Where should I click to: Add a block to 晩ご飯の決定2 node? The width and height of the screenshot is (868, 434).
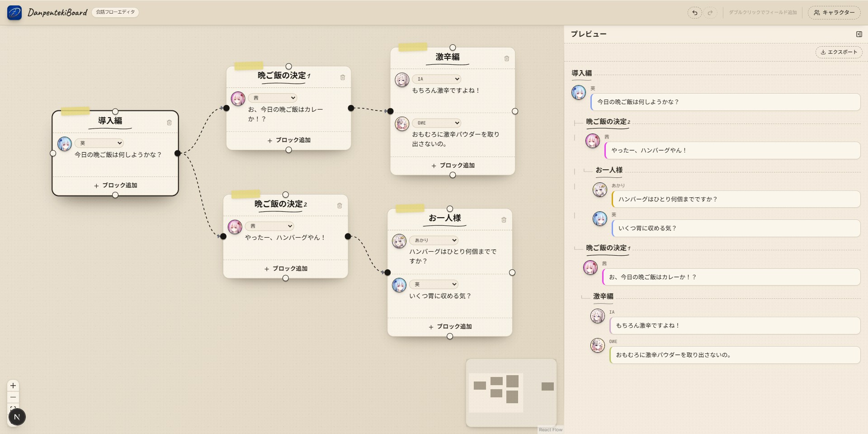[x=285, y=269]
